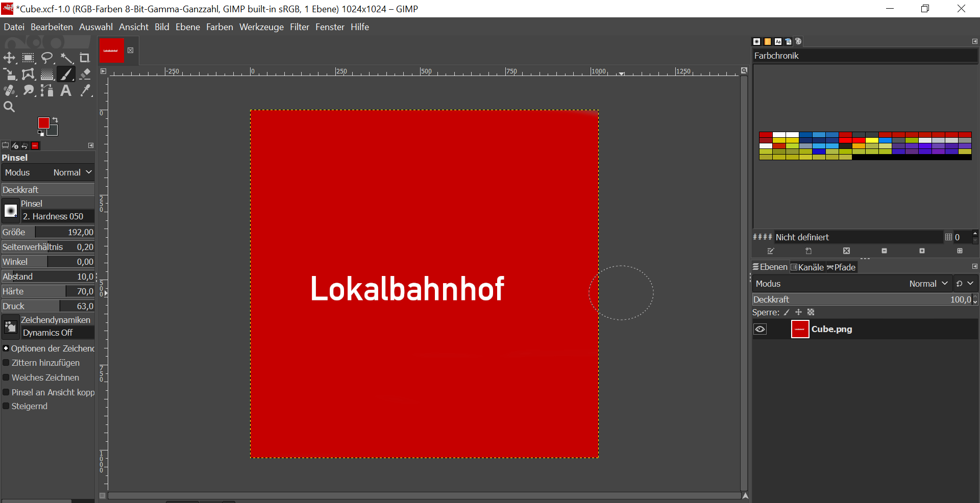Select the Free Select lasso tool

pos(47,58)
